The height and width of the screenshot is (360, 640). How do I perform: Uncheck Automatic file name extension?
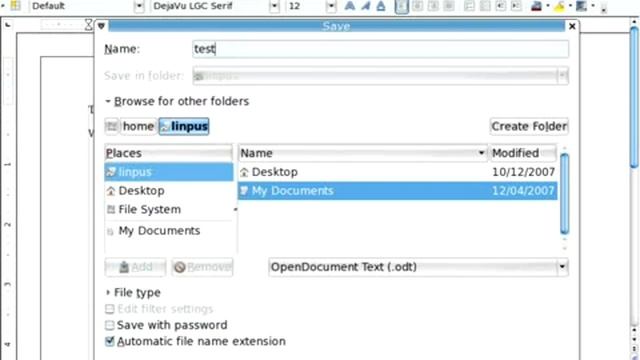tap(109, 341)
